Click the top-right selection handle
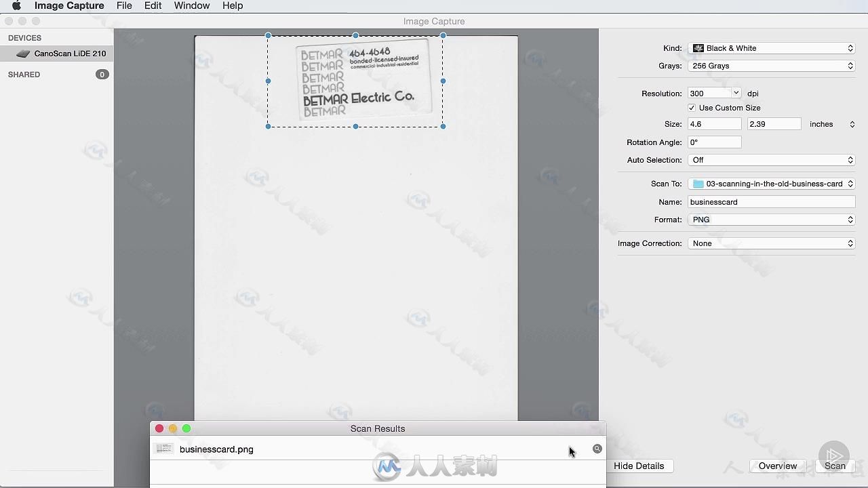Screen dimensions: 868x488 (443, 35)
